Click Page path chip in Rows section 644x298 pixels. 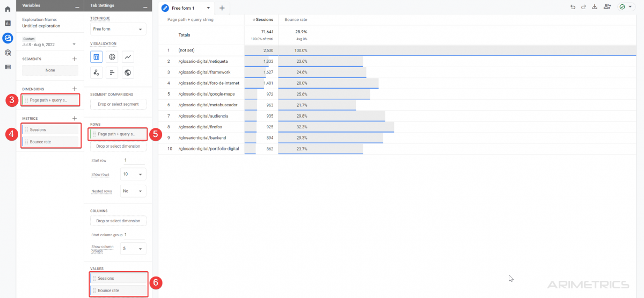pos(118,134)
